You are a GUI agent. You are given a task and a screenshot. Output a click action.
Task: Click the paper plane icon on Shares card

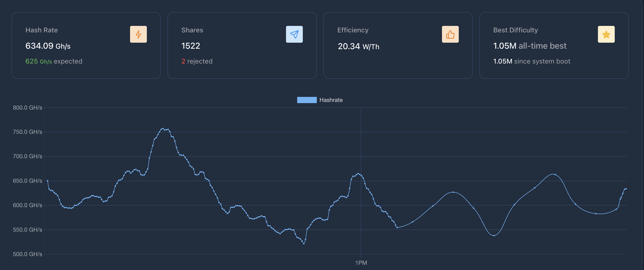294,34
